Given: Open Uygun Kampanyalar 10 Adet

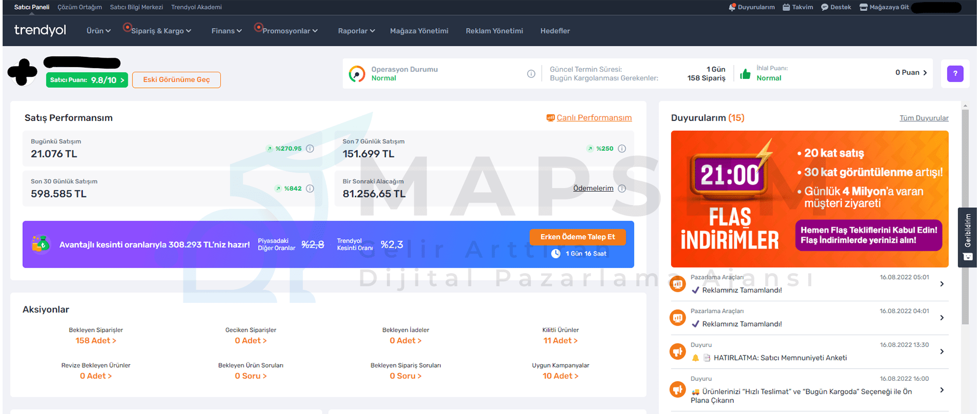Looking at the screenshot, I should 560,376.
